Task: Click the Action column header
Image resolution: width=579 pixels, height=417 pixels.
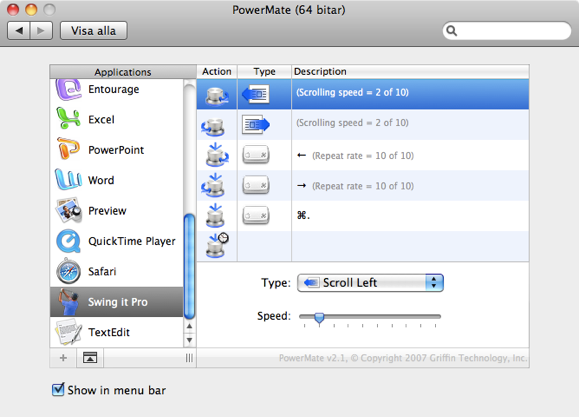Action: click(217, 71)
